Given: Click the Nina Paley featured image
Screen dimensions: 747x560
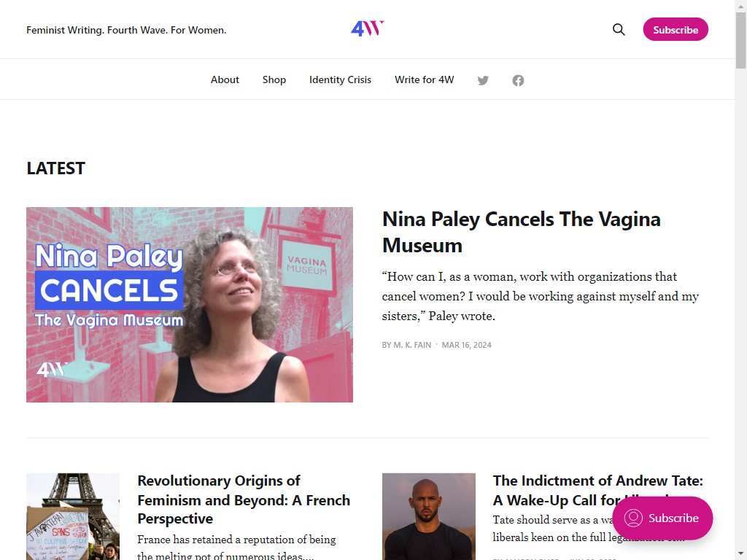Looking at the screenshot, I should pos(190,305).
